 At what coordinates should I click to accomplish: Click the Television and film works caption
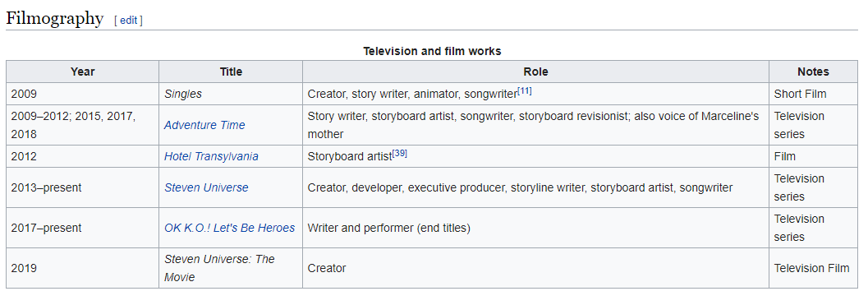pyautogui.click(x=432, y=51)
